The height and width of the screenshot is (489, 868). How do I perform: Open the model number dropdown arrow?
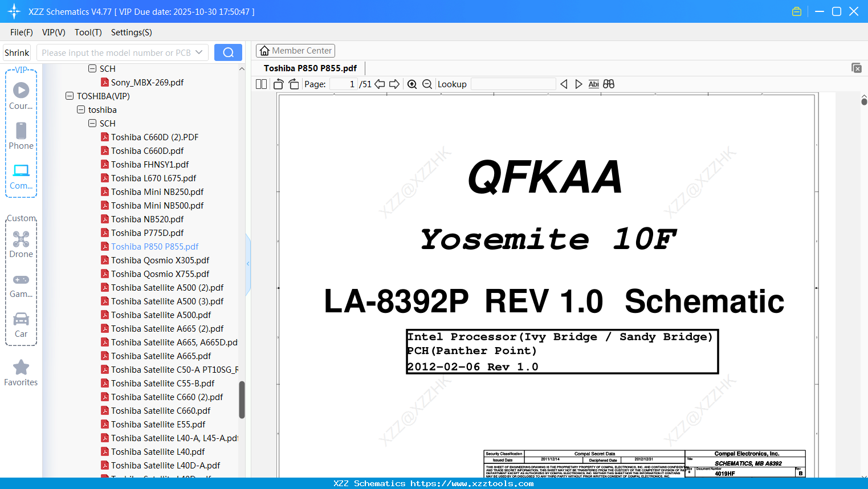[199, 52]
